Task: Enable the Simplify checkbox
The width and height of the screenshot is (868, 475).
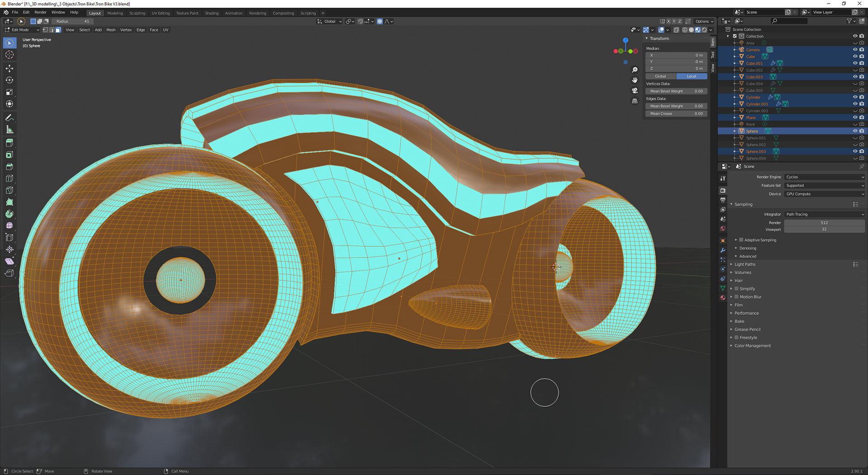Action: tap(736, 289)
